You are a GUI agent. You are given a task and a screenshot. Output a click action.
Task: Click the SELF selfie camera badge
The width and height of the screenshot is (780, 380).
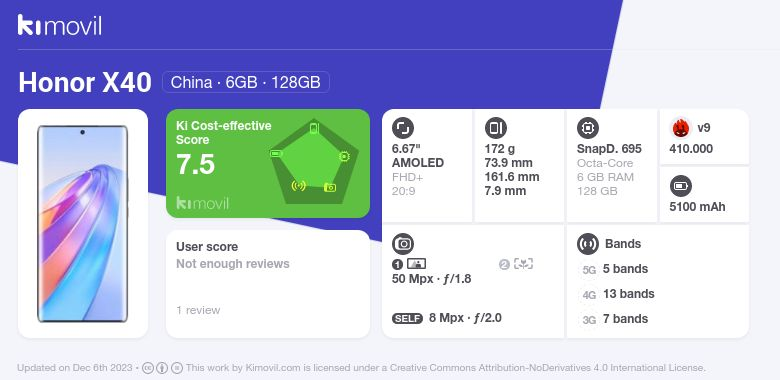click(x=407, y=318)
